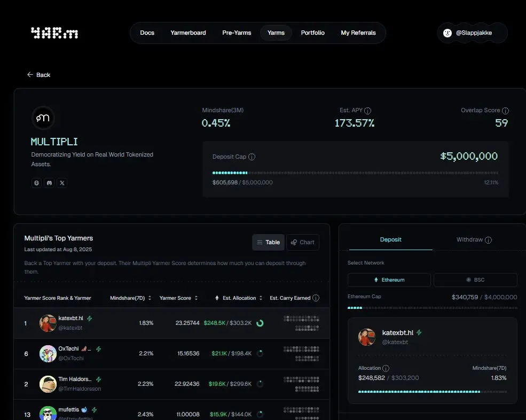Open My Referrals
Screen dimensions: 526x420
(358, 33)
